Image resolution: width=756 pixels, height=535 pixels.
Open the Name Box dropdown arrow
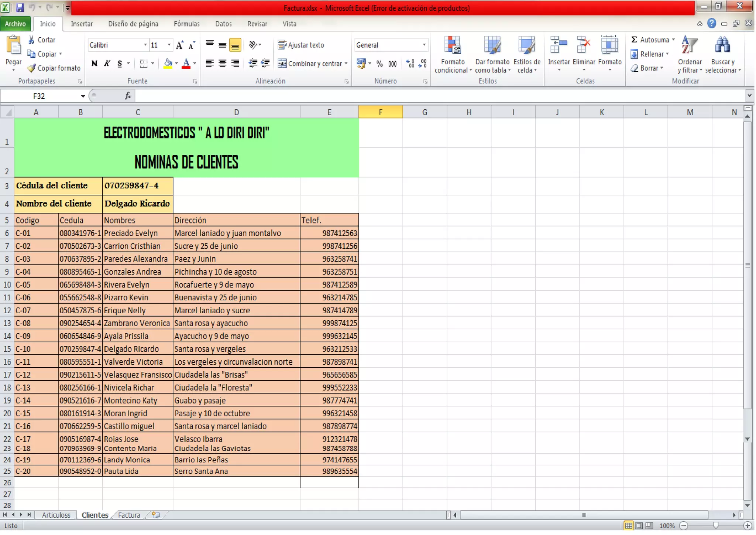[83, 96]
